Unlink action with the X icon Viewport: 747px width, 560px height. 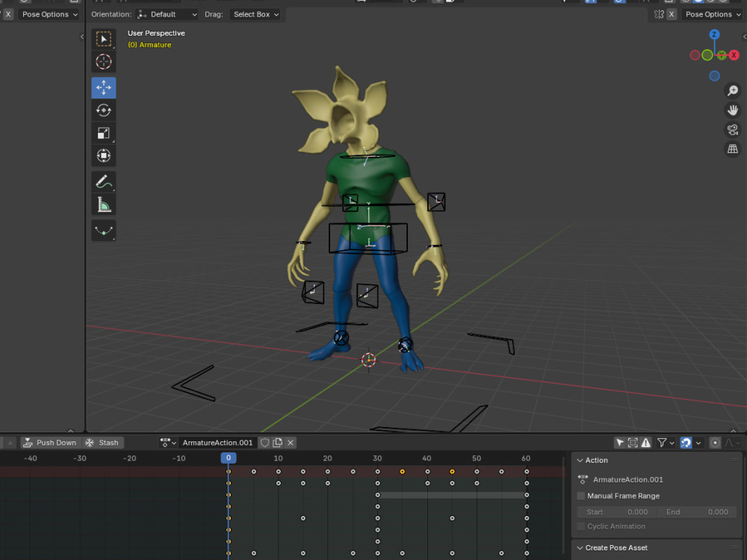pos(291,443)
